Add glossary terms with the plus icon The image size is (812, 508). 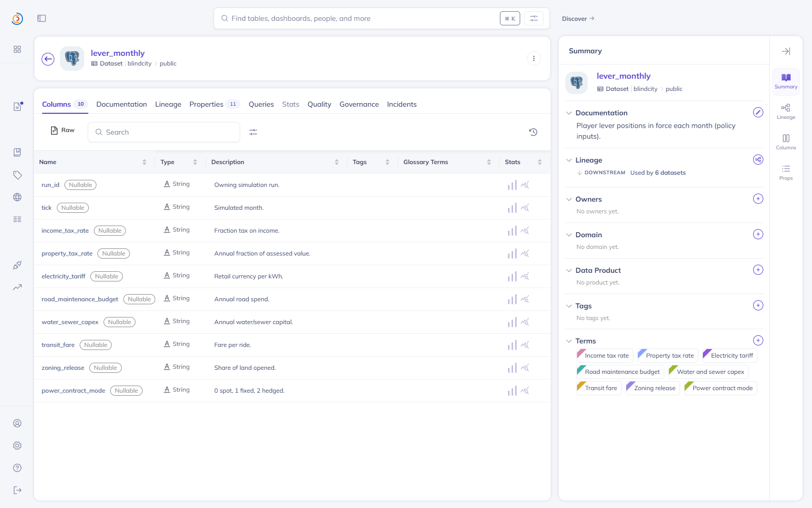click(758, 340)
